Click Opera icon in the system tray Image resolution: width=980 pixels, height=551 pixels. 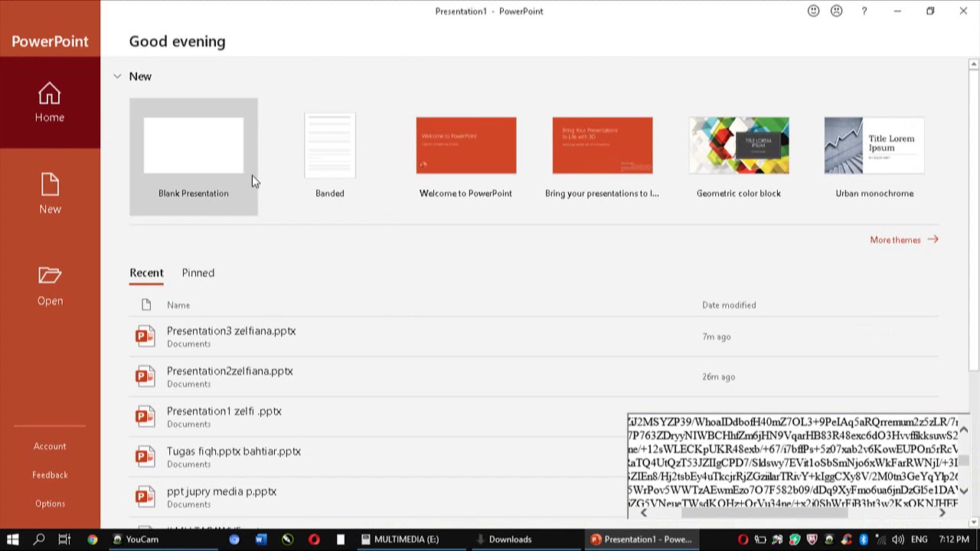click(x=743, y=540)
